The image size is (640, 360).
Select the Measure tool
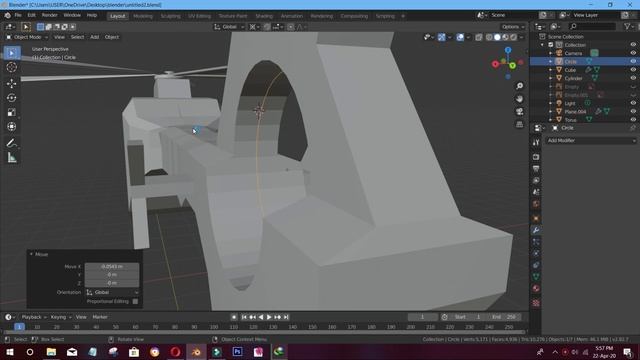click(x=11, y=158)
